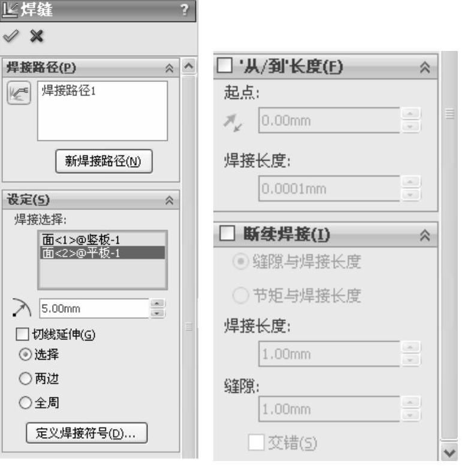Confirm the weld bead with green checkmark
Image resolution: width=462 pixels, height=476 pixels.
[11, 36]
